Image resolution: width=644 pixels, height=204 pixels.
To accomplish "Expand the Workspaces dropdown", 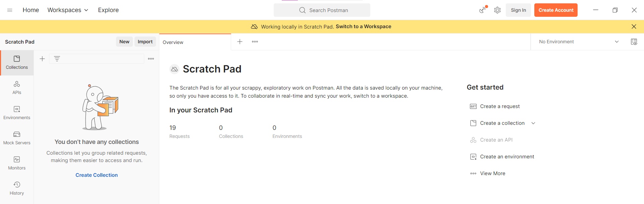I will point(68,10).
